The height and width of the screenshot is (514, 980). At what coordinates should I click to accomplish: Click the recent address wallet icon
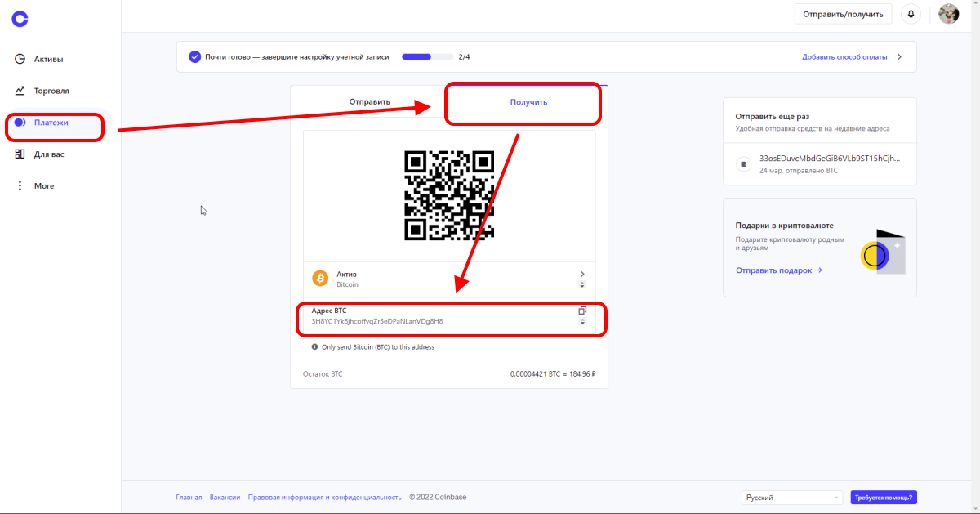743,164
